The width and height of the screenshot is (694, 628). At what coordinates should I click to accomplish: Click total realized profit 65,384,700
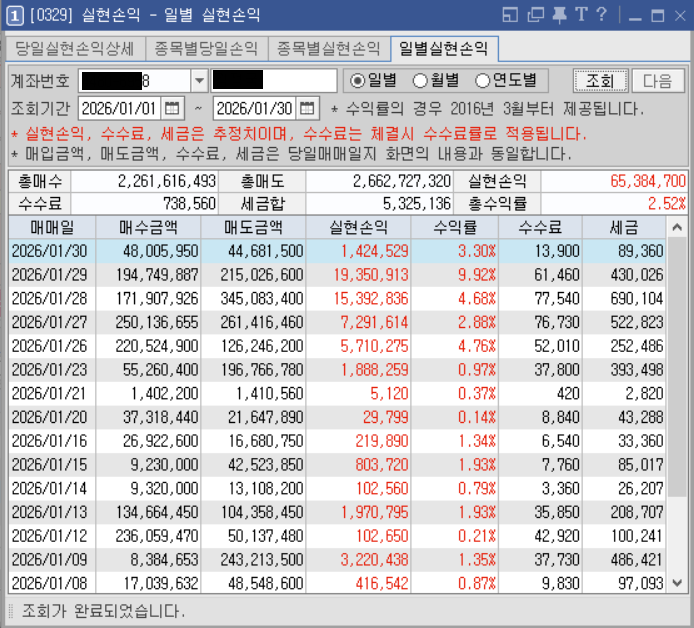[648, 181]
